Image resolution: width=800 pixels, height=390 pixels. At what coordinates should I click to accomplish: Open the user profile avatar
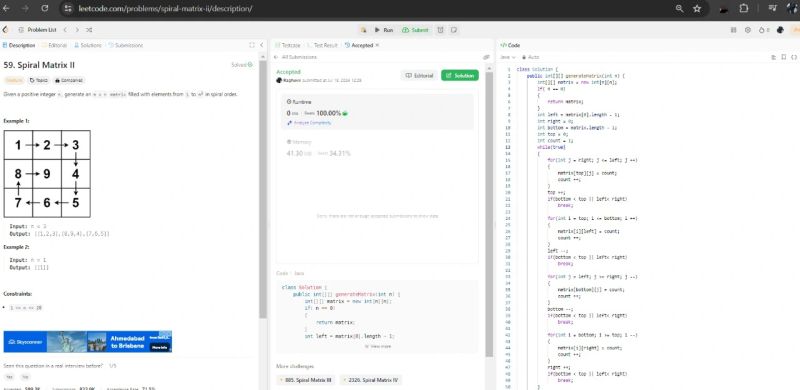pos(780,30)
